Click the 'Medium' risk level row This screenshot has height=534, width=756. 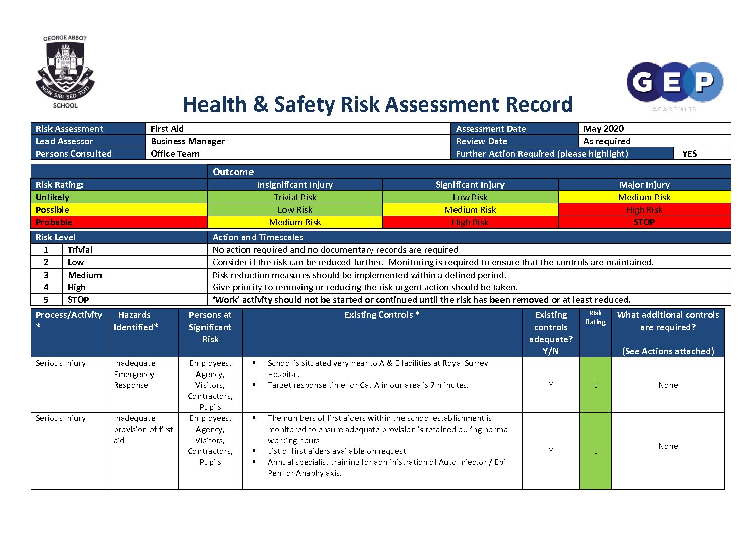[381, 275]
